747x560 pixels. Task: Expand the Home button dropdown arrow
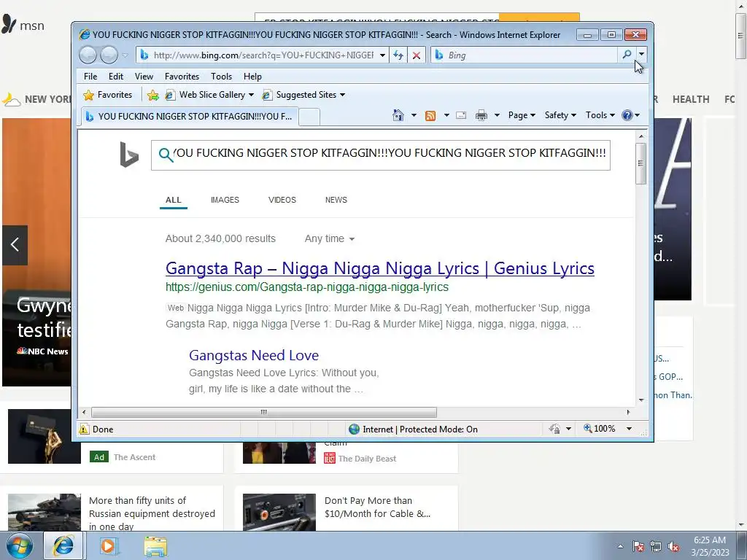414,115
